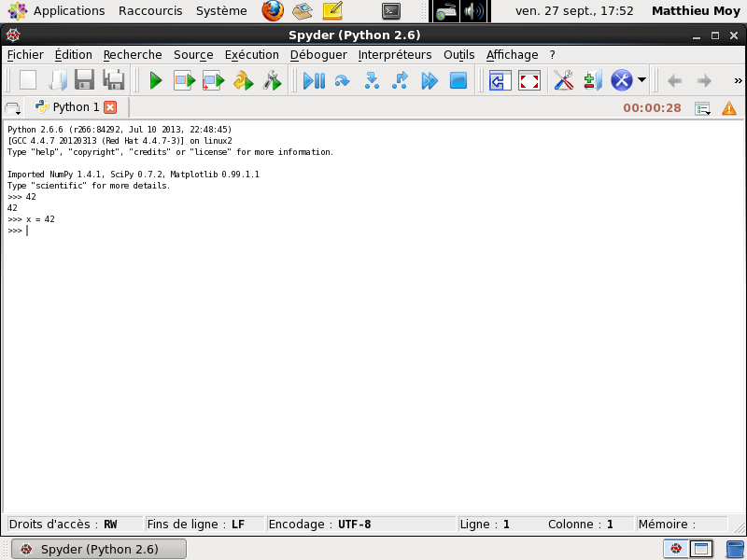
Task: Show hidden toolbar items with the chevron
Action: 738,80
